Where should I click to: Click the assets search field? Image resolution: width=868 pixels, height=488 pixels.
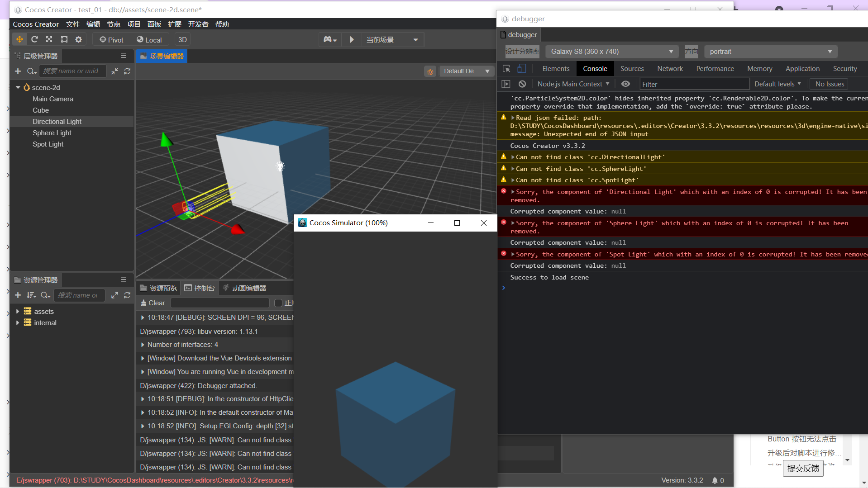(80, 295)
